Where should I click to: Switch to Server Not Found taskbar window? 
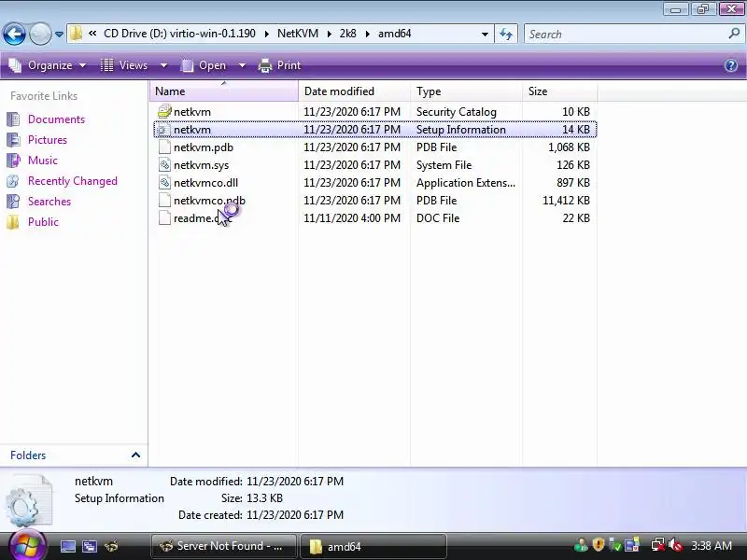tap(223, 546)
